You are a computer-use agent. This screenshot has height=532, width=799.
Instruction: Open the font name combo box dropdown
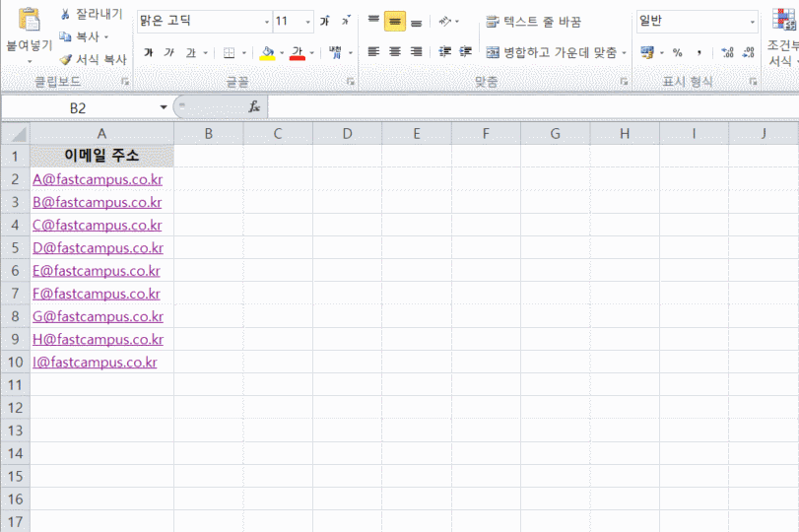(x=267, y=22)
